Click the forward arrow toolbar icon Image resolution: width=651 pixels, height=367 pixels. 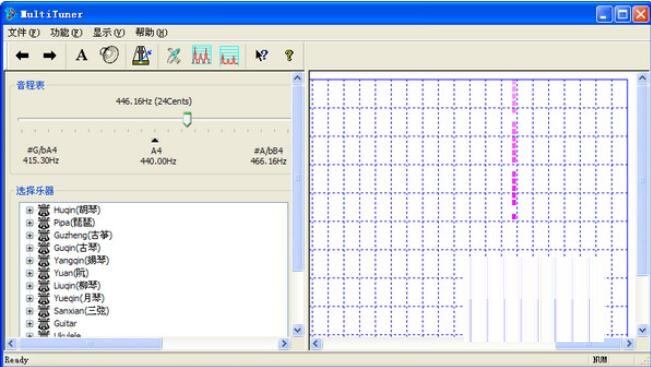49,56
